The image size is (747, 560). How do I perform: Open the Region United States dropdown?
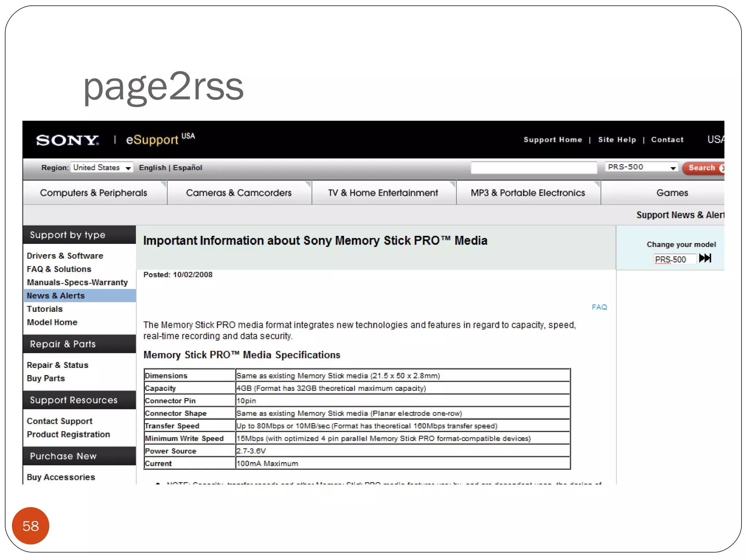click(102, 167)
